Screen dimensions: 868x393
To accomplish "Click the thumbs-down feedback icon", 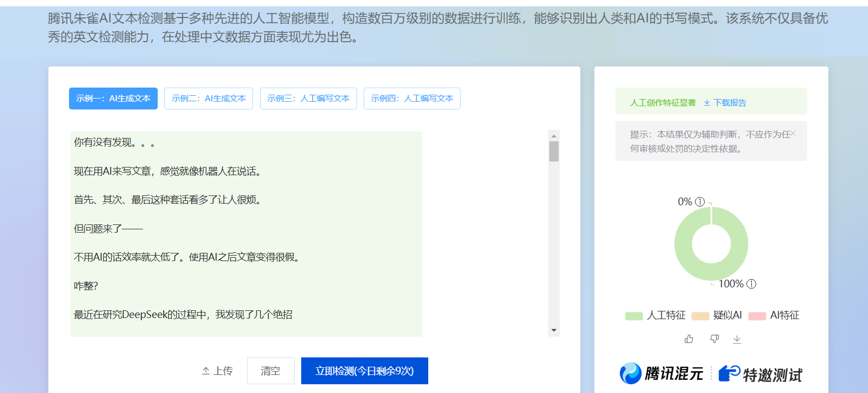I will 715,339.
